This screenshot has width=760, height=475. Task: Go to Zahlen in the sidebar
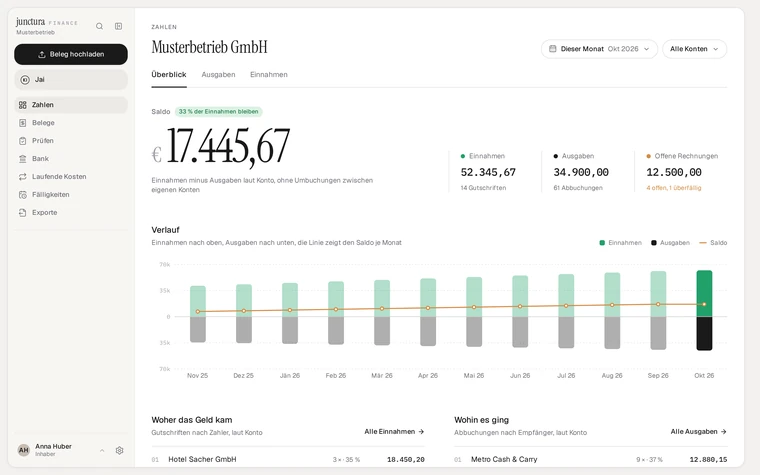tap(71, 105)
